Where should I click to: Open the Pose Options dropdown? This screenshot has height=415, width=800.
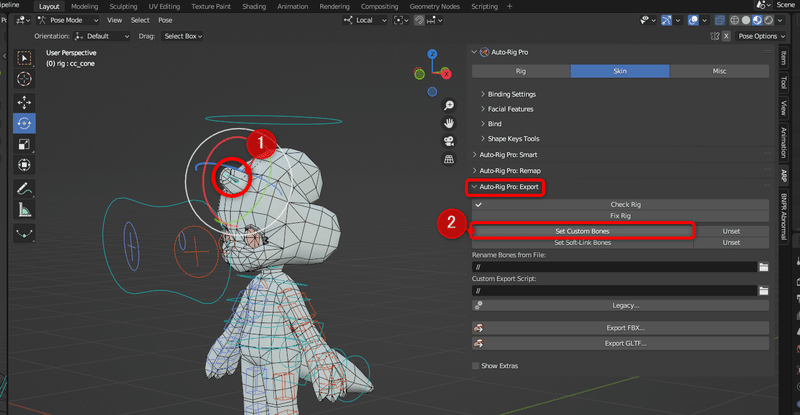pyautogui.click(x=761, y=36)
